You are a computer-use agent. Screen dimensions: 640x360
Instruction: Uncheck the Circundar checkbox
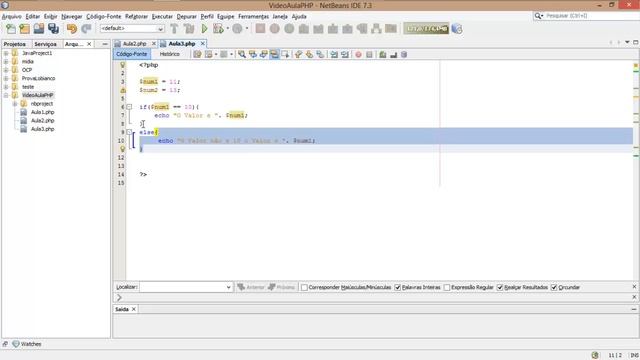[x=554, y=287]
